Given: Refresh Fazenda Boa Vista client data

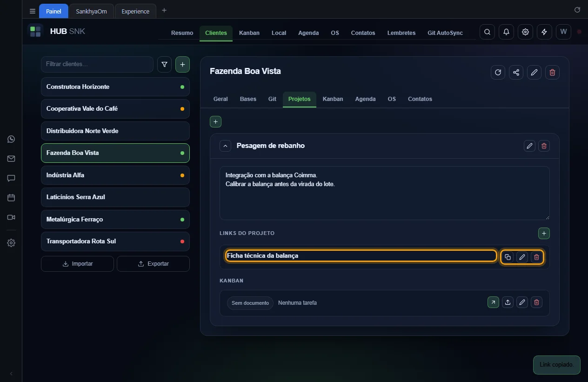Looking at the screenshot, I should click(x=498, y=72).
